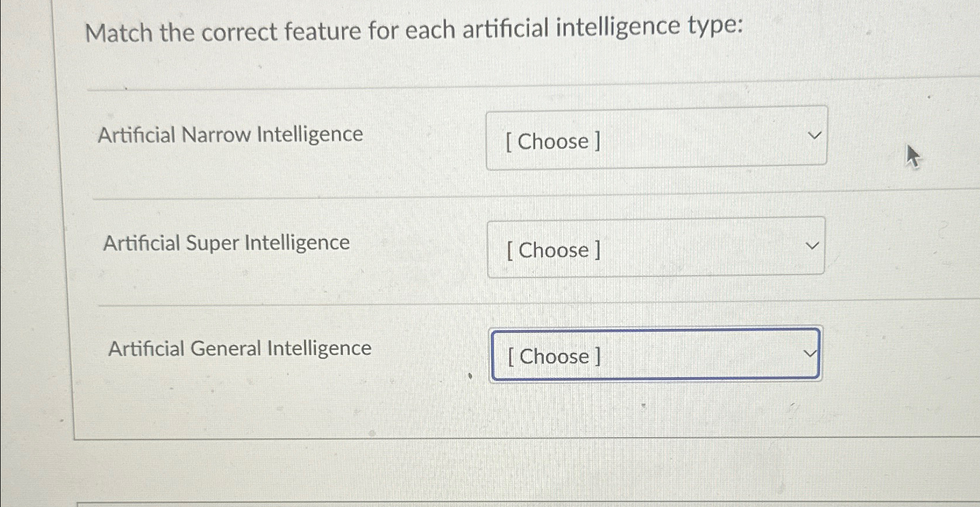Select the [ Choose ] field next to Narrow Intelligence
980x507 pixels.
coord(656,139)
